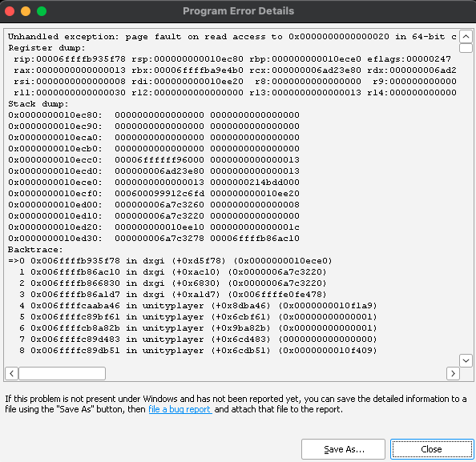Viewport: 476px width, 462px height.
Task: Click stack row 0x000000000010ed30
Action: (154, 239)
